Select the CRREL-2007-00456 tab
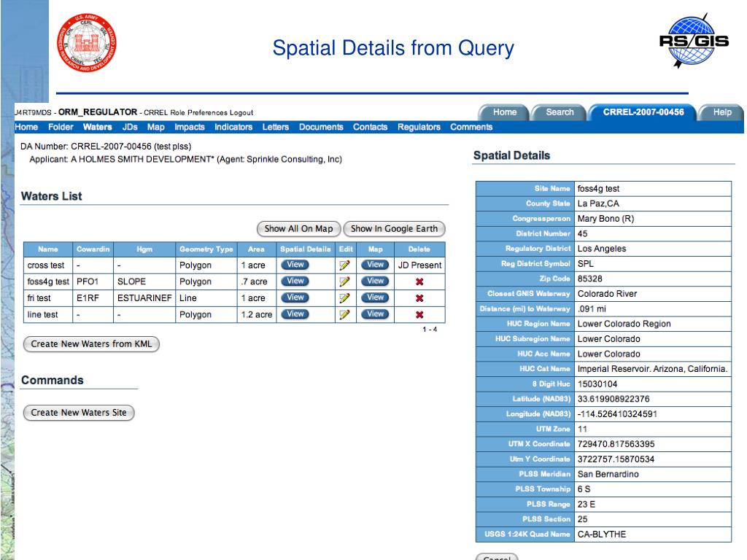 click(x=643, y=112)
